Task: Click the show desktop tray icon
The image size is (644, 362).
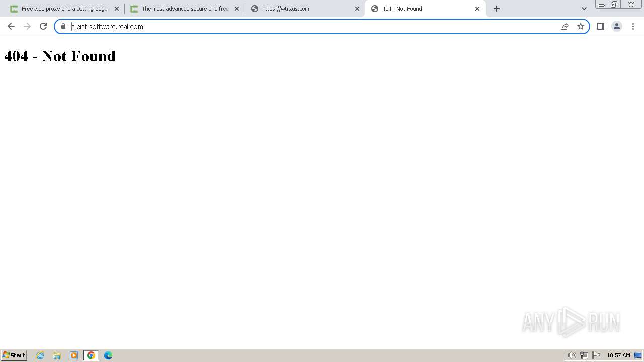Action: (638, 355)
